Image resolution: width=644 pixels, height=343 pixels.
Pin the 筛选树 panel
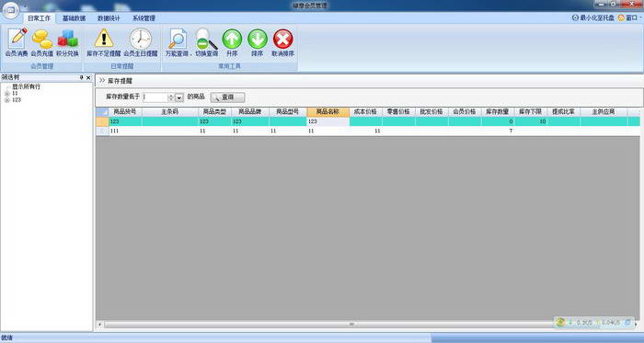81,77
